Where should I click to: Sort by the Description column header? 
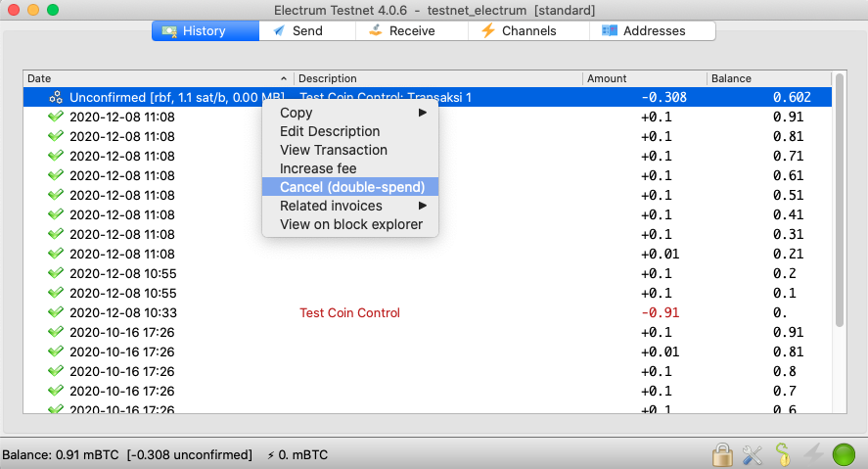[437, 78]
